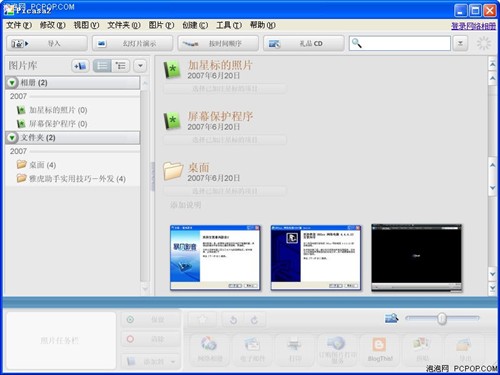This screenshot has width=500, height=375.
Task: Click the 保留 hold button in photo tray
Action: [x=151, y=320]
